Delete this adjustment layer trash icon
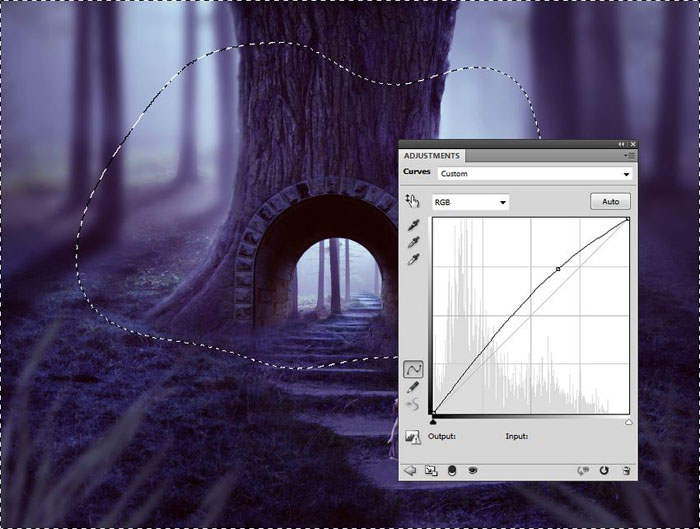Screen dimensions: 700x529 626,471
